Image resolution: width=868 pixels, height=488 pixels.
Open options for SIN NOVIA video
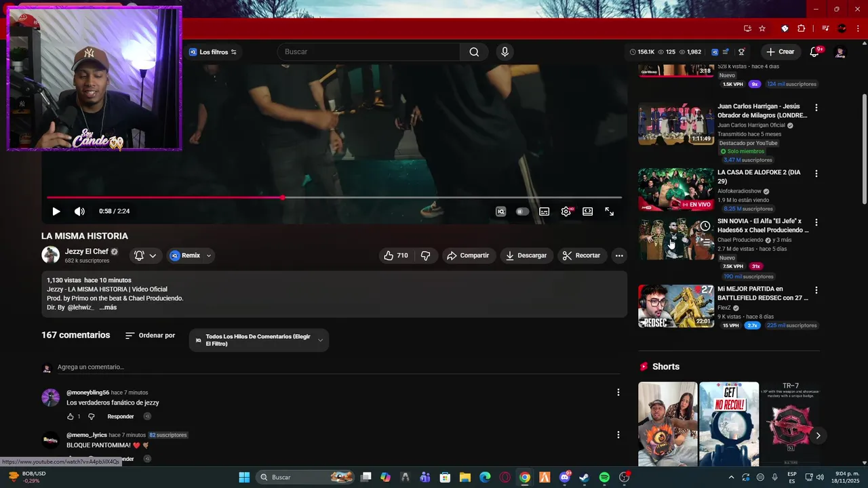(816, 222)
